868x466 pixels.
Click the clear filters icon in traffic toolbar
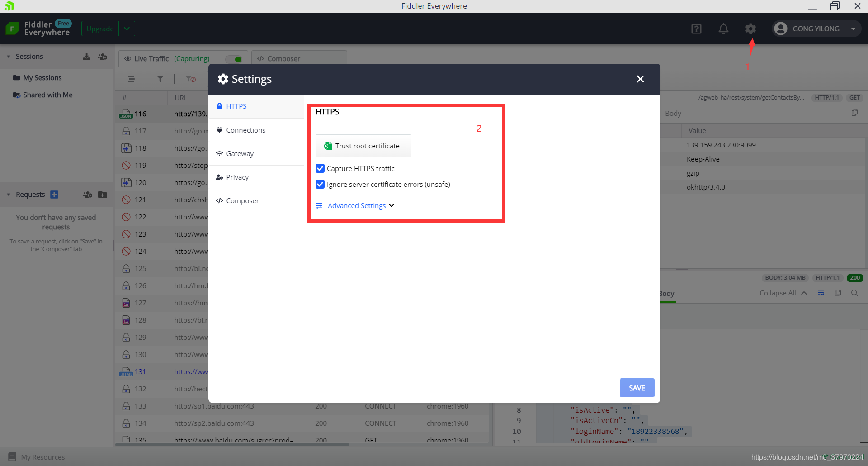(x=190, y=79)
